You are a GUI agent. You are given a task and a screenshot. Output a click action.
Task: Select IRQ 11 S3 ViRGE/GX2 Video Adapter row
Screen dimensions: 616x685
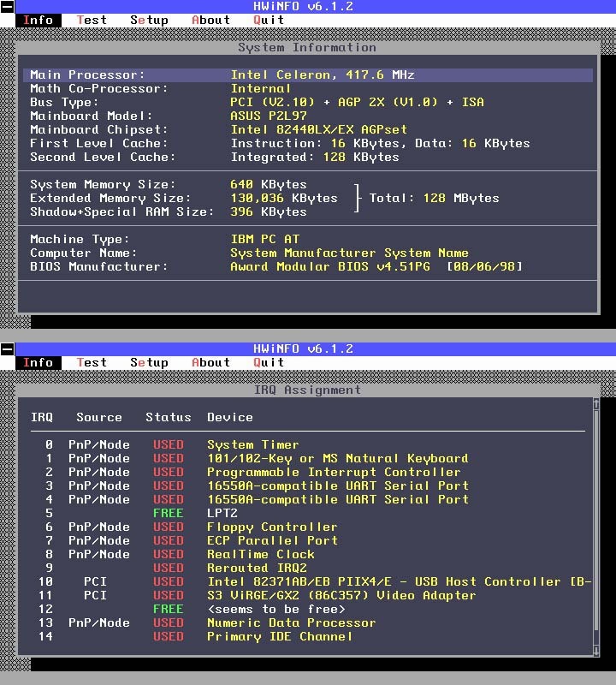(308, 595)
